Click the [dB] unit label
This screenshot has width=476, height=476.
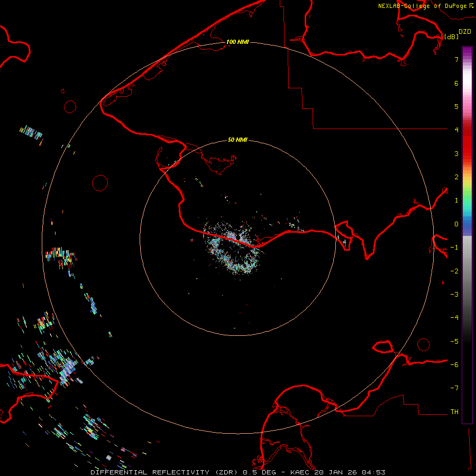pos(452,36)
